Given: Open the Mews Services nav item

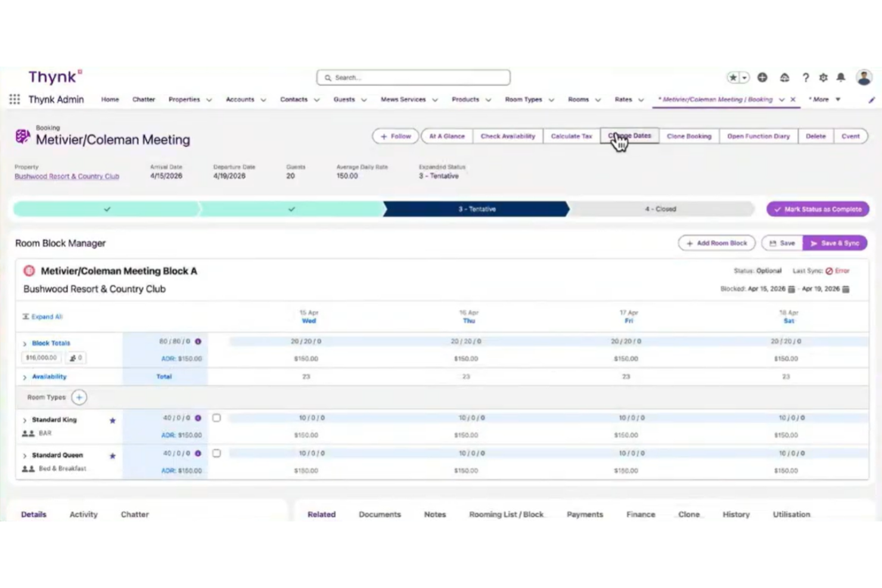Looking at the screenshot, I should pos(403,99).
